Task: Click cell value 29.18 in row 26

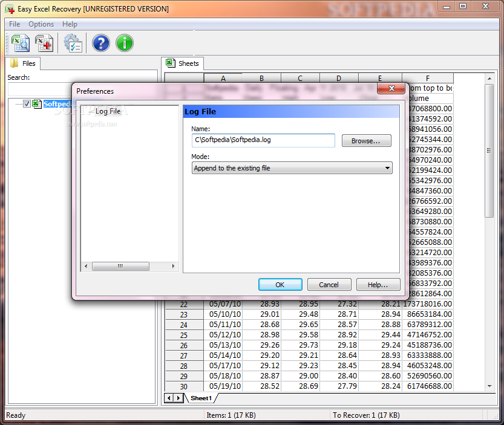Action: pyautogui.click(x=339, y=345)
